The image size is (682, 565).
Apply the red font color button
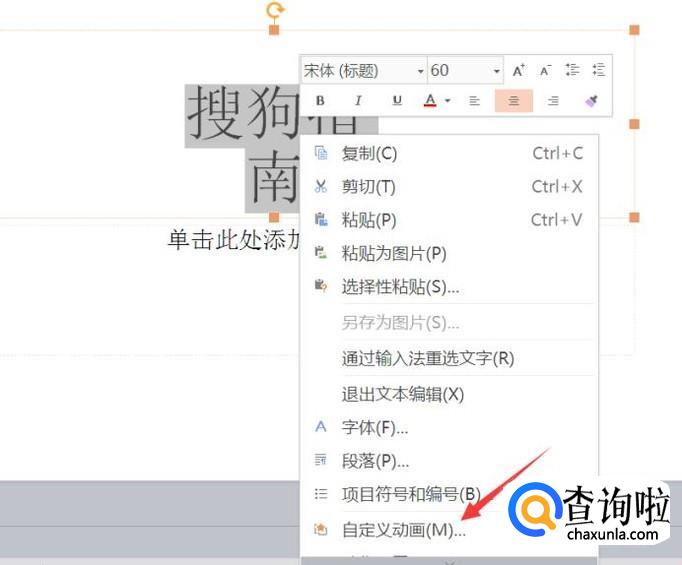pyautogui.click(x=430, y=100)
